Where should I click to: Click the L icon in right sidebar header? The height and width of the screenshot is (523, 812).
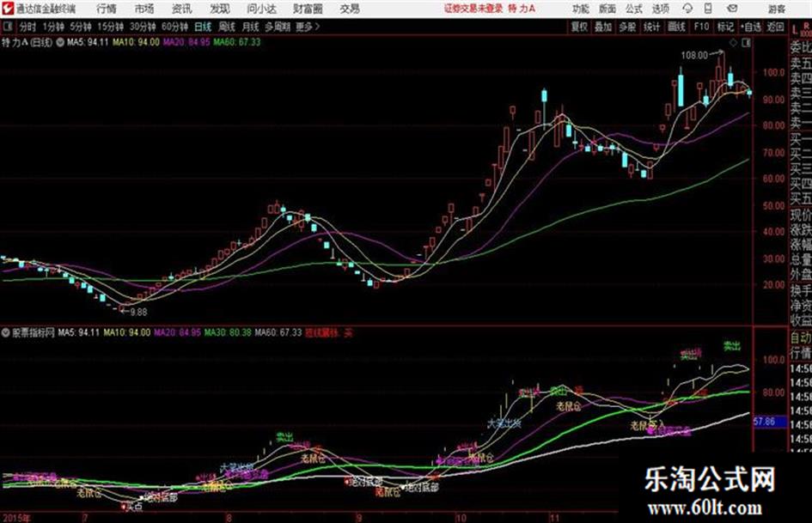795,31
